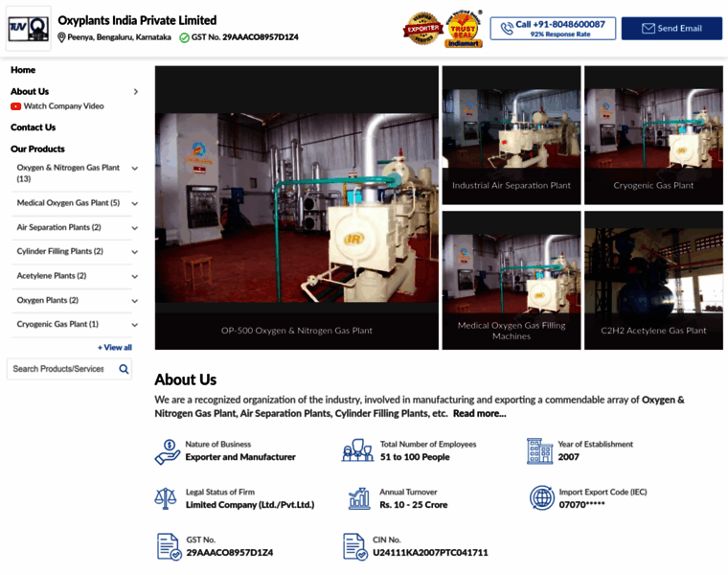Image resolution: width=728 pixels, height=575 pixels.
Task: Click the CIN No. document icon
Action: (x=355, y=546)
